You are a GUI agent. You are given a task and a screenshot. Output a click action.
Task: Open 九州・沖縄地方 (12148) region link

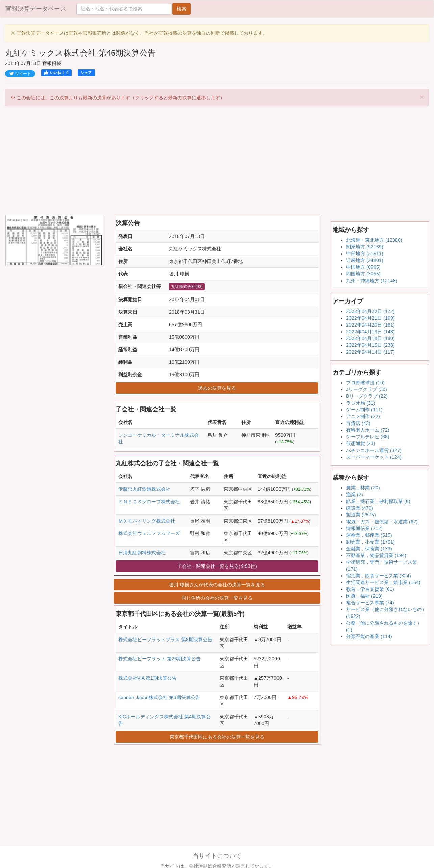point(371,281)
